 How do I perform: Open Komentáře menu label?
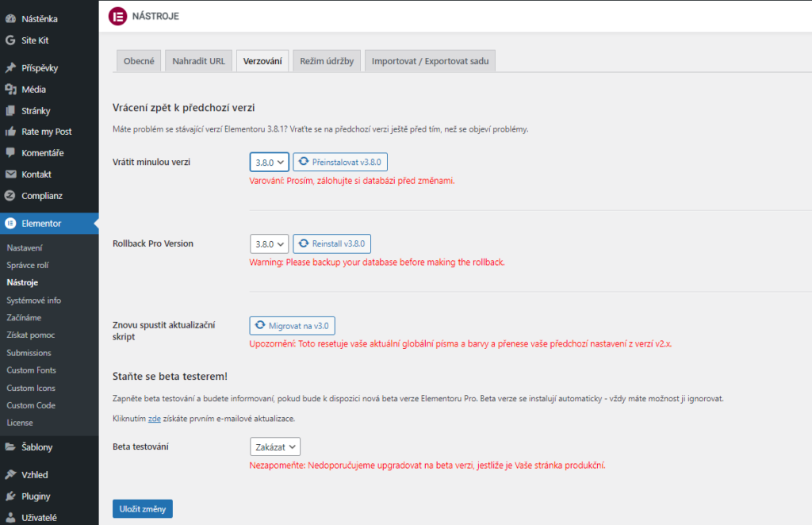click(43, 153)
